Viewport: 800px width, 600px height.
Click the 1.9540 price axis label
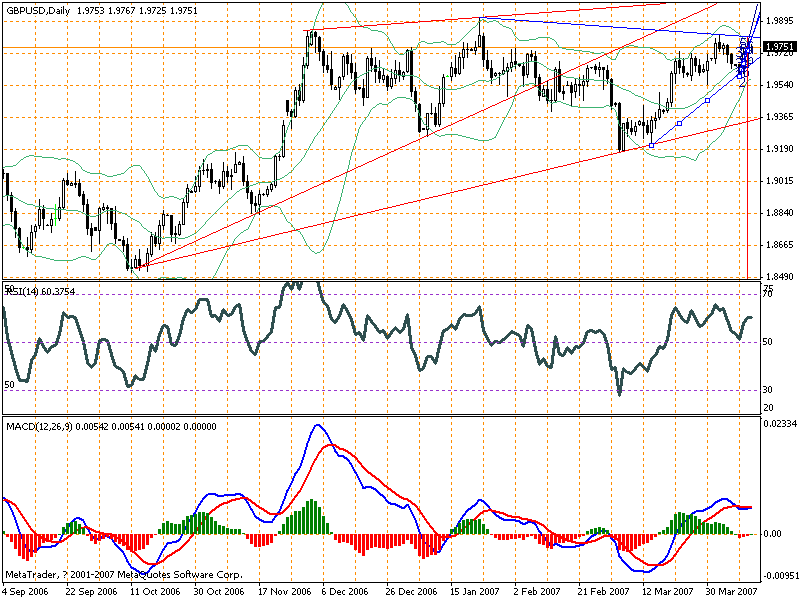[x=780, y=85]
